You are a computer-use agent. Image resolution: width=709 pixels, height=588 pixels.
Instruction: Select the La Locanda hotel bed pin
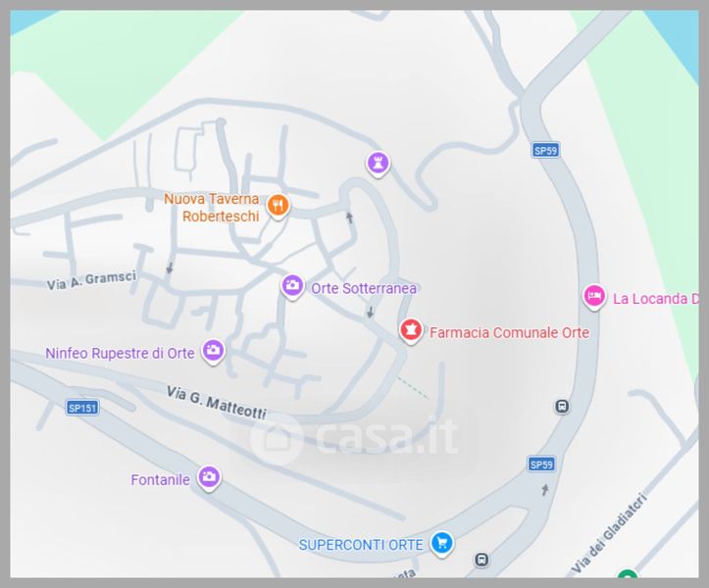[x=594, y=297]
